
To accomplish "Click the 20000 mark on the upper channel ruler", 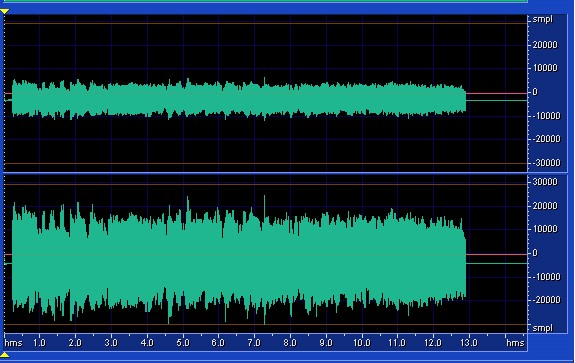I will [x=545, y=45].
